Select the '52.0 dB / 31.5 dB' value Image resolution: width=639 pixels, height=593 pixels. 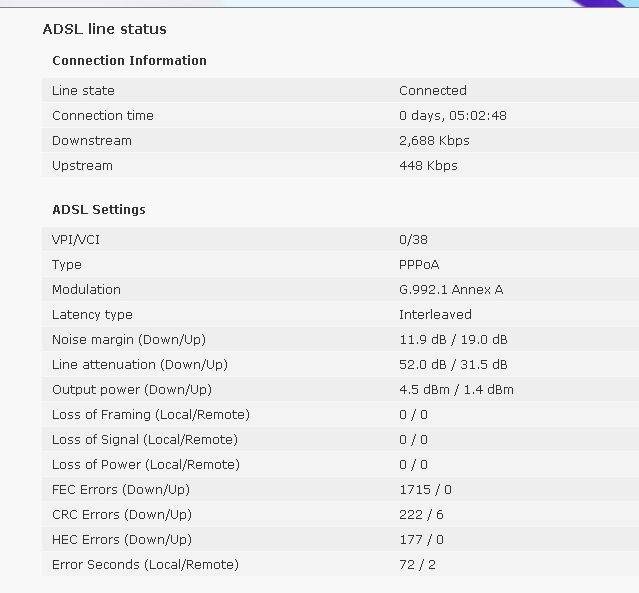point(453,365)
